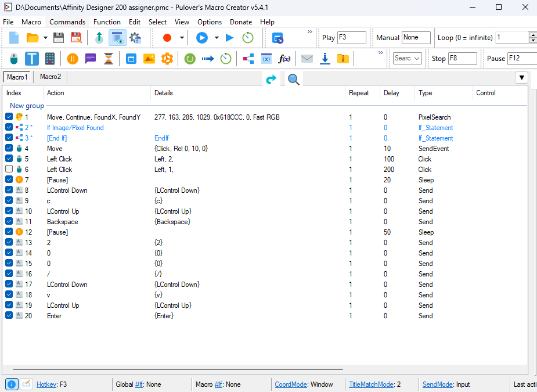Screen dimensions: 537x392
Task: Click the f(x) Functions icon
Action: tap(284, 59)
